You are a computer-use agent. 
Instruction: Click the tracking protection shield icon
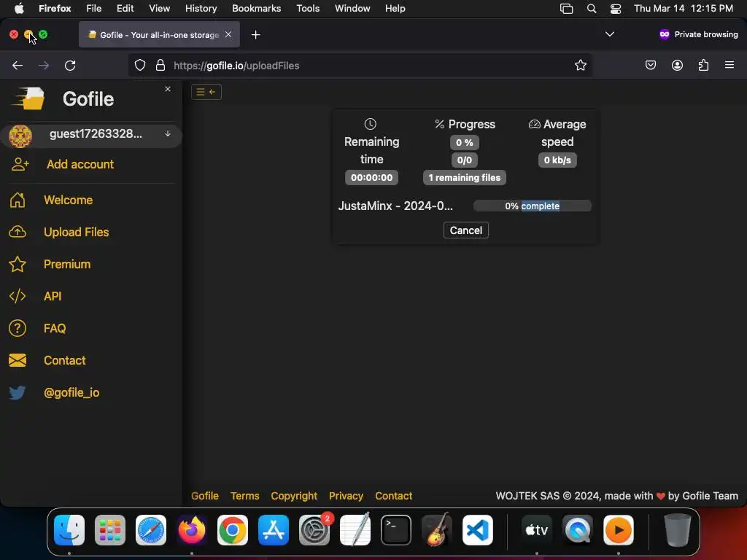pos(139,65)
